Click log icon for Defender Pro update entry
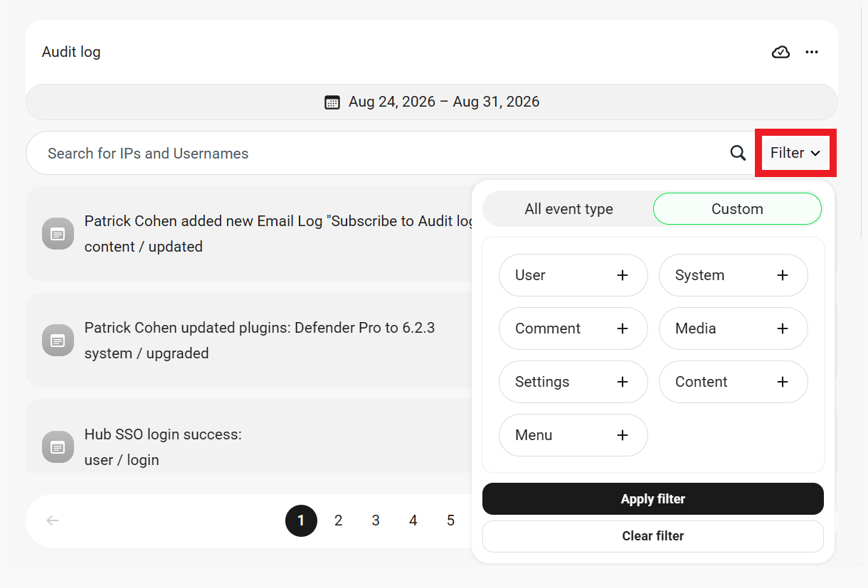This screenshot has height=588, width=868. tap(58, 341)
